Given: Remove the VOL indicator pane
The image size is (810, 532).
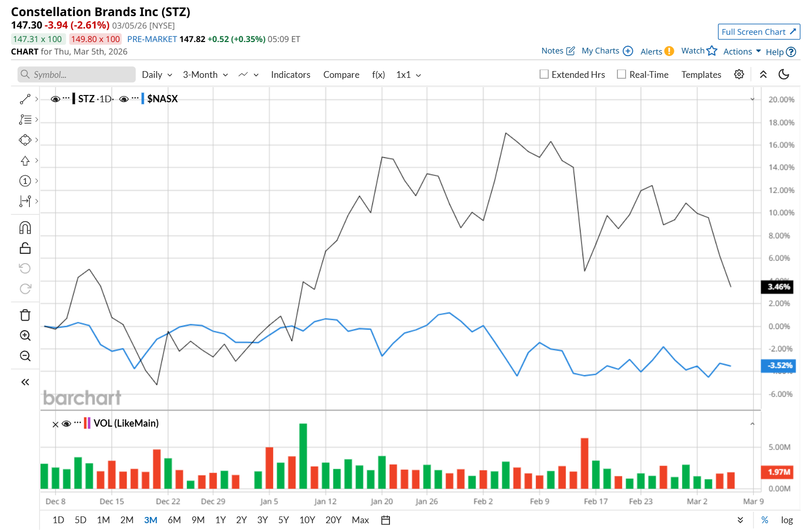Looking at the screenshot, I should pyautogui.click(x=56, y=424).
